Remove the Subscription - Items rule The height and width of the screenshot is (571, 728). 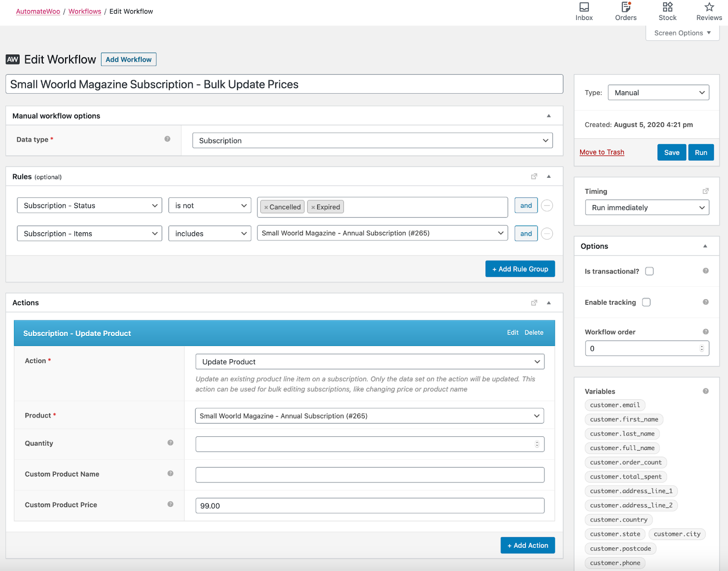547,234
